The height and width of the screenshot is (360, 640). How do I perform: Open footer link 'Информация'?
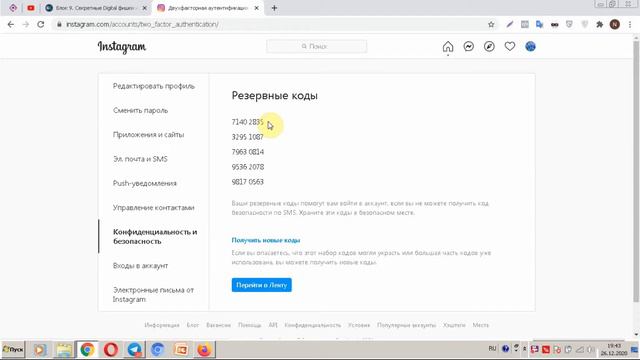pyautogui.click(x=162, y=325)
